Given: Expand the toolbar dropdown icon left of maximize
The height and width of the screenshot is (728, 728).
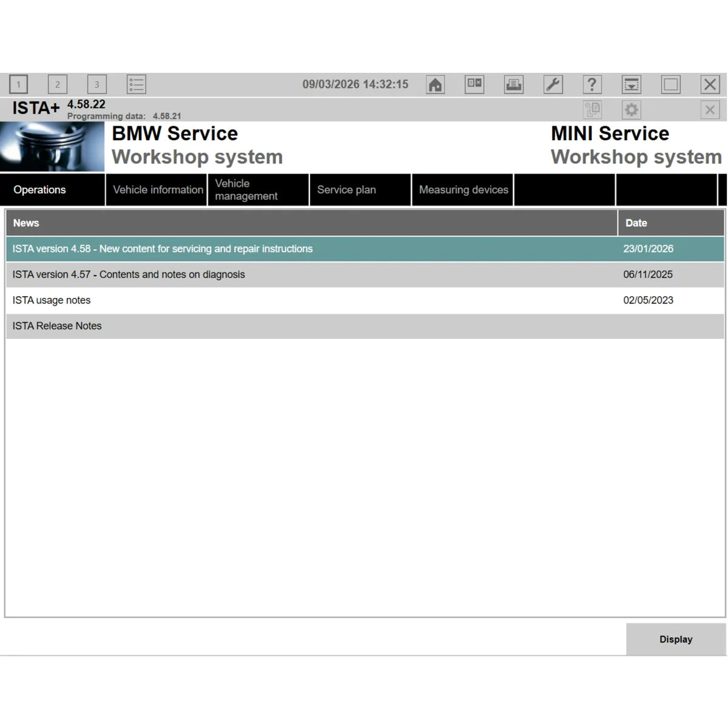Looking at the screenshot, I should tap(631, 84).
